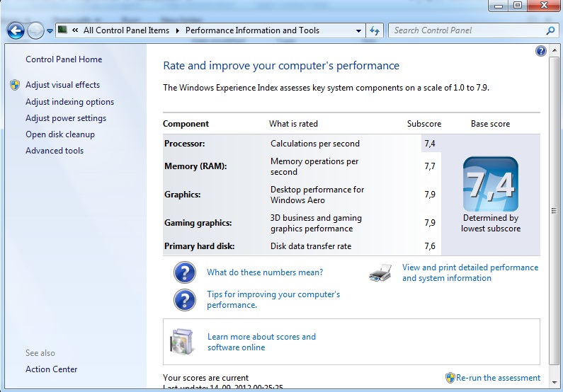
Task: Click the Memory (RAM): row label
Action: coord(195,166)
